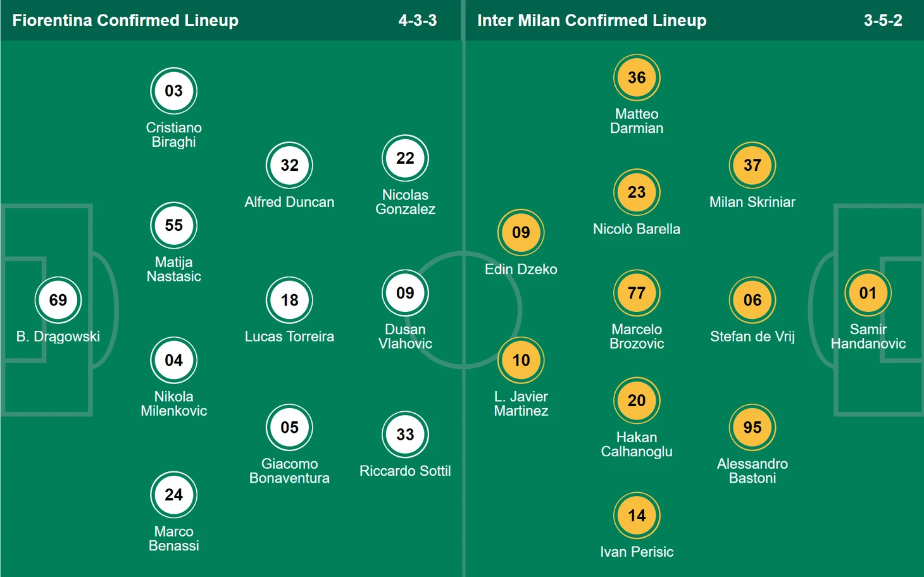Click Riccardo Sottil's number 33 badge

[x=405, y=435]
